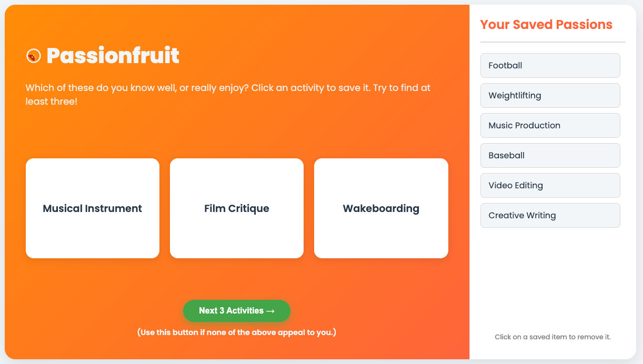The width and height of the screenshot is (643, 364).
Task: Click the instructions text about saving activities
Action: click(x=228, y=94)
